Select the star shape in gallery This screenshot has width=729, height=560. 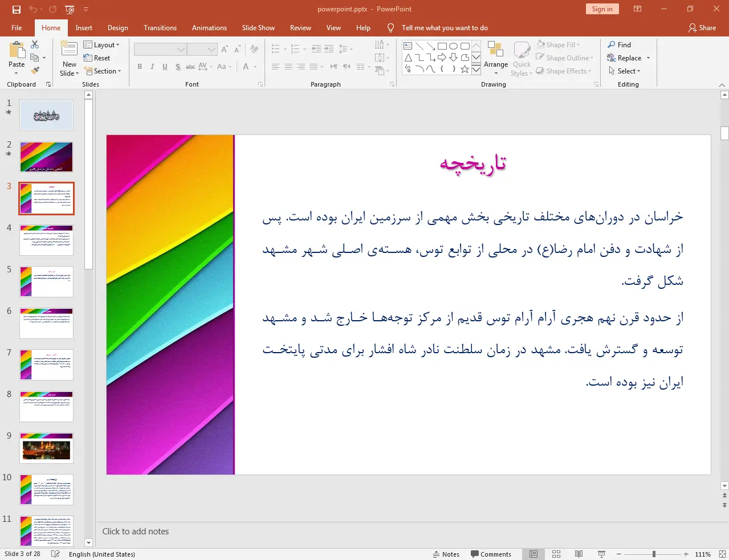[x=465, y=69]
